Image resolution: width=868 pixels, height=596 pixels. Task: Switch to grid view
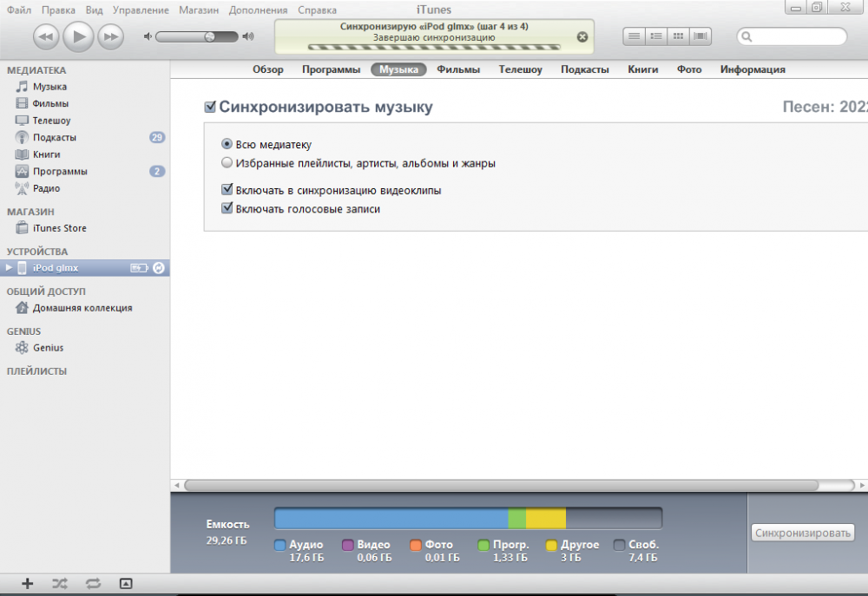click(x=678, y=36)
